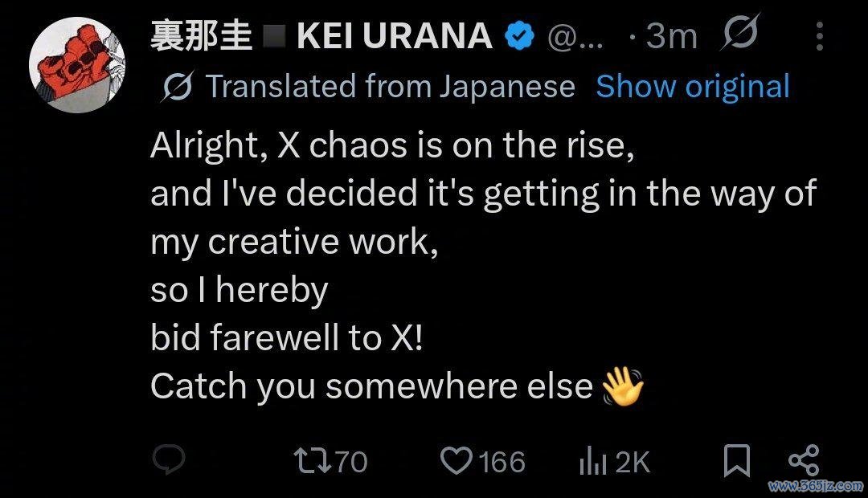Click the tweet text 'bid farewell to X!'
The height and width of the screenshot is (498, 868).
click(286, 337)
